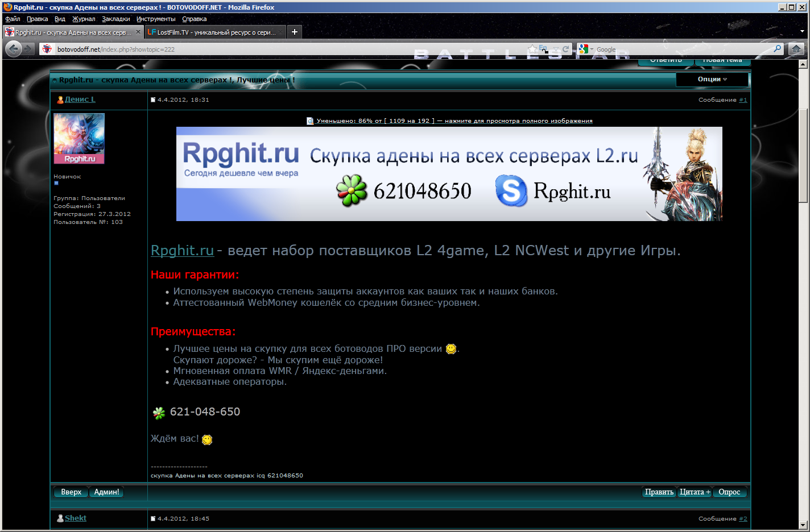The width and height of the screenshot is (810, 532).
Task: Click the list-all-tabs arrow
Action: point(802,32)
